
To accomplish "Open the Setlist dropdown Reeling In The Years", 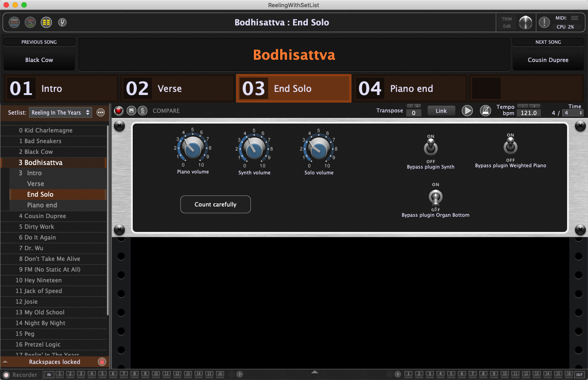I will pyautogui.click(x=61, y=112).
